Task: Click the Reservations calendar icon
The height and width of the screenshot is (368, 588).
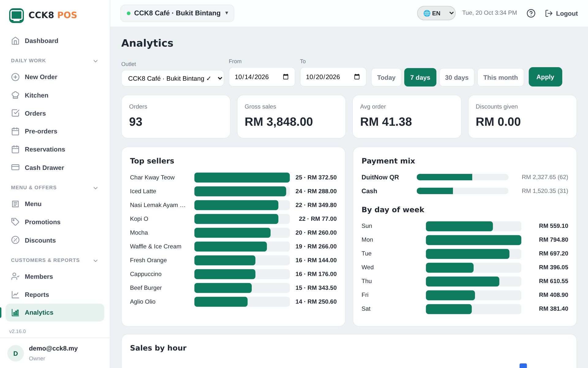Action: 15,149
